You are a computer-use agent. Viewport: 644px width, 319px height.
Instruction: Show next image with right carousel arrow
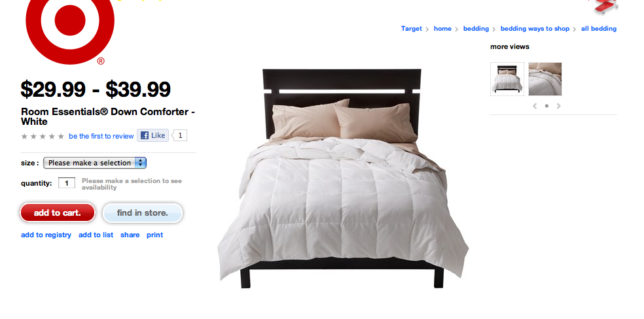click(558, 106)
